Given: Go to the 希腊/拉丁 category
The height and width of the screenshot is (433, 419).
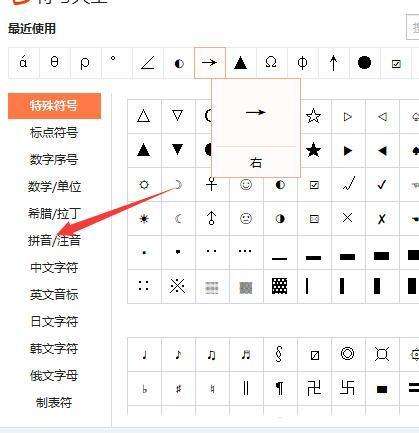Looking at the screenshot, I should (x=54, y=213).
